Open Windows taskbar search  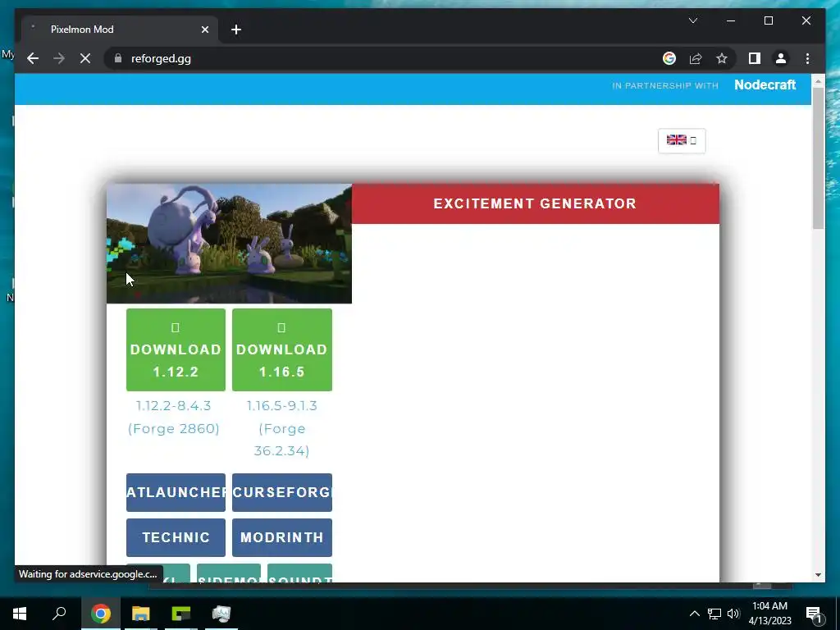[x=59, y=613]
